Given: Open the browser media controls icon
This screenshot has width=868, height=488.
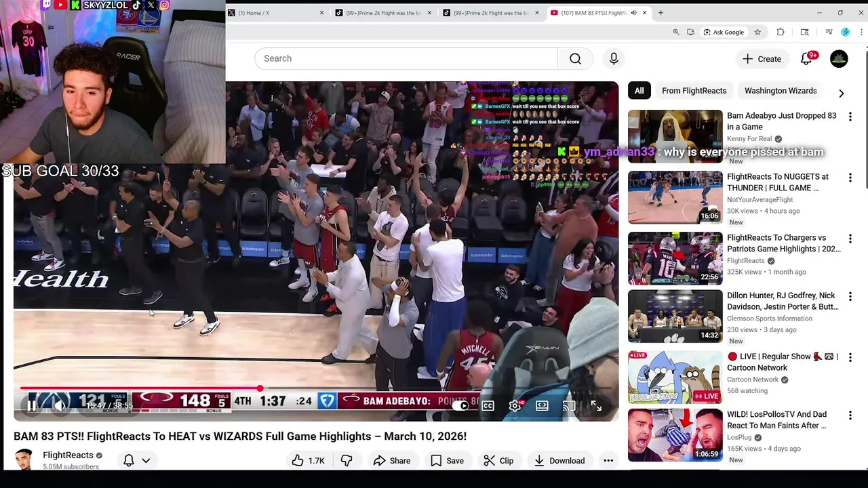Looking at the screenshot, I should (x=829, y=32).
